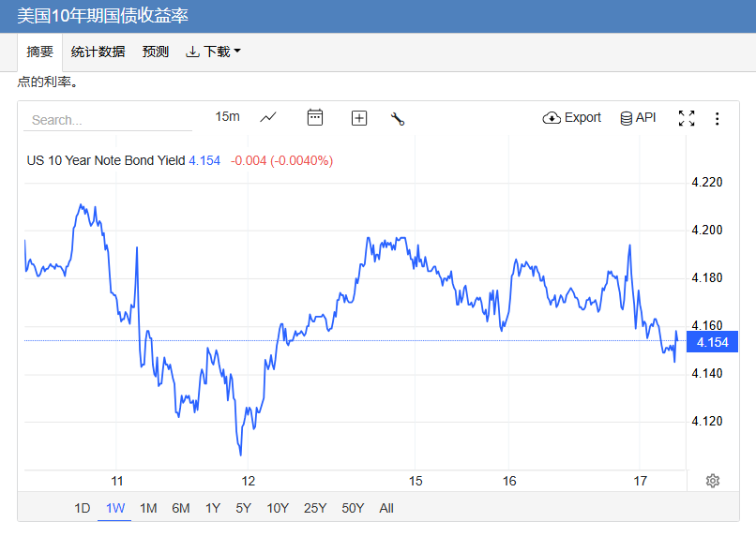Viewport: 756px width, 537px height.
Task: Open chart settings gear icon
Action: pos(713,481)
